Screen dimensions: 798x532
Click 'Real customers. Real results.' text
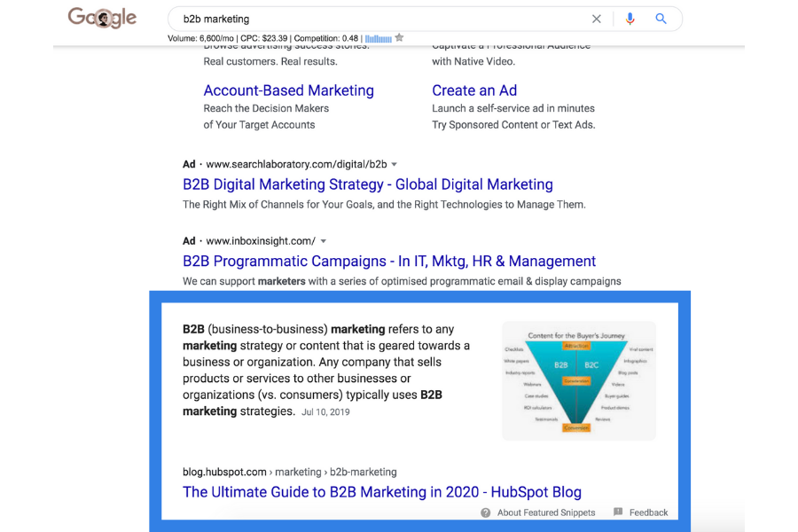pos(270,61)
